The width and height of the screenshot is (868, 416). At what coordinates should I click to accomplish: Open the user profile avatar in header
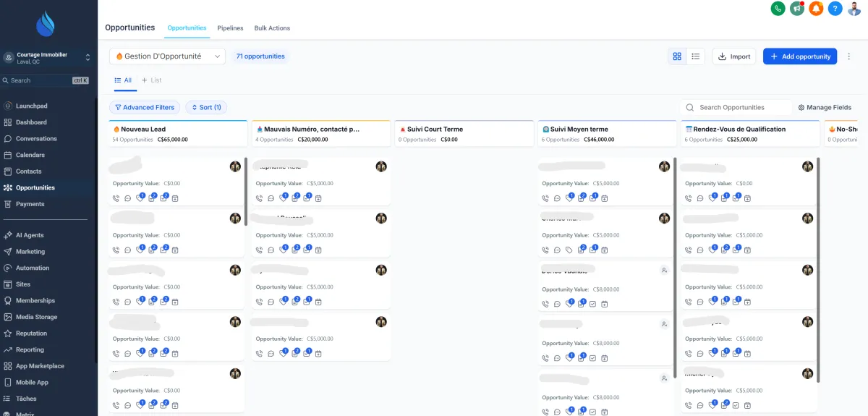point(854,9)
